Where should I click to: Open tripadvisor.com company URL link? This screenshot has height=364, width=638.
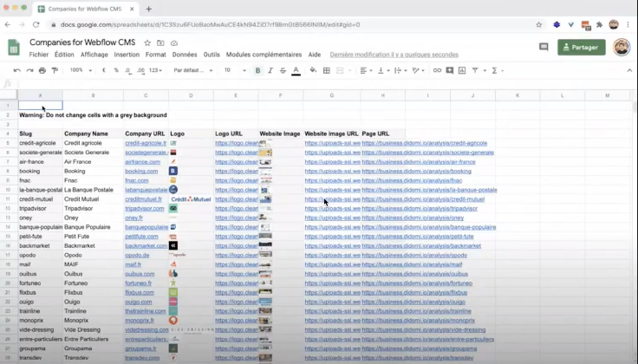pyautogui.click(x=145, y=209)
